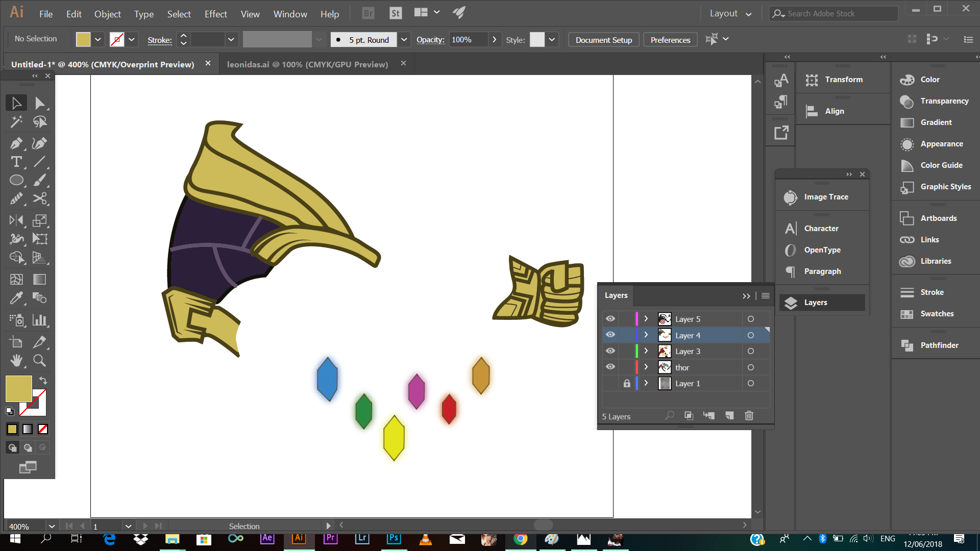Open the Stroke options link
980x551 pixels.
pyautogui.click(x=160, y=40)
